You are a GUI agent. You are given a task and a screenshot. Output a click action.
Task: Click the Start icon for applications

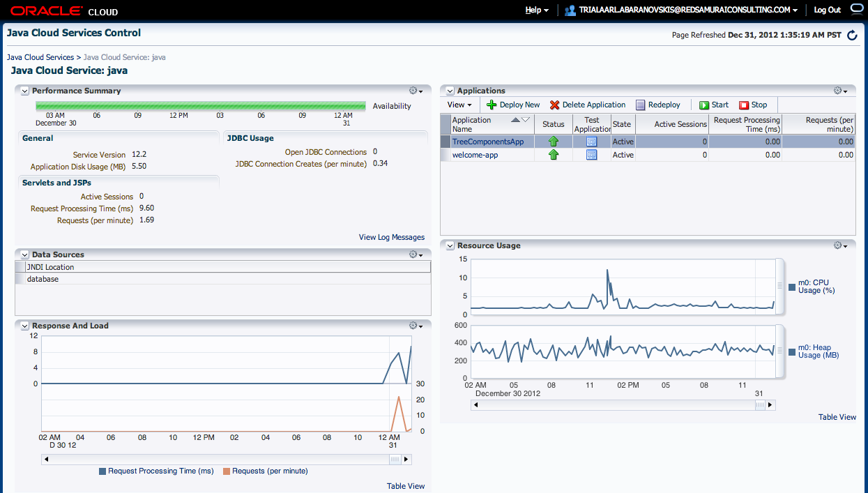[x=703, y=105]
